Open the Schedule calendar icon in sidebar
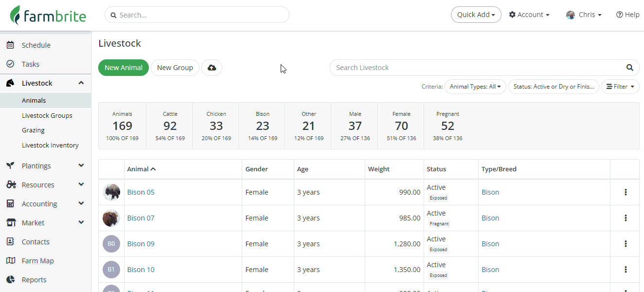The height and width of the screenshot is (292, 644). 10,45
